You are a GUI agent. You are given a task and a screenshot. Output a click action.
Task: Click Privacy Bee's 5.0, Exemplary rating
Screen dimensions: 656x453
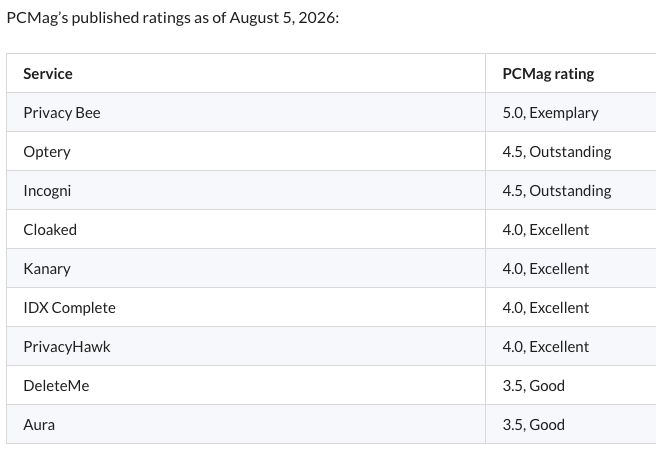[x=550, y=113]
